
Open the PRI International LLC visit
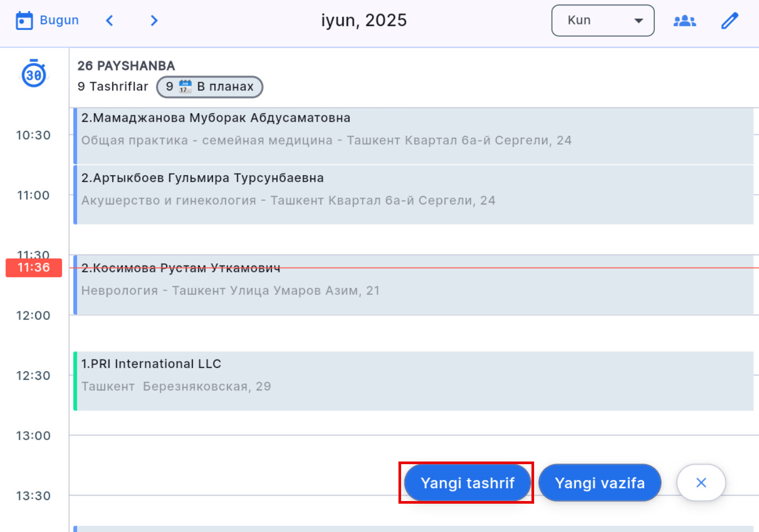coord(413,381)
